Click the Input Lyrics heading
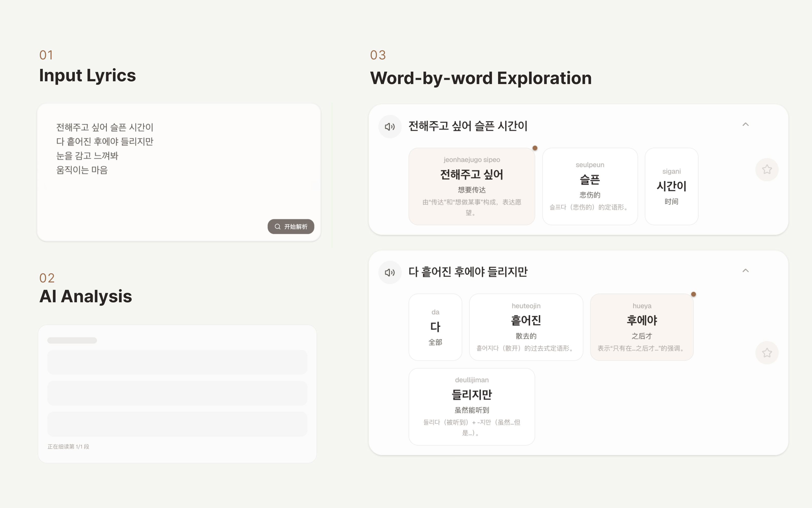 (x=88, y=75)
